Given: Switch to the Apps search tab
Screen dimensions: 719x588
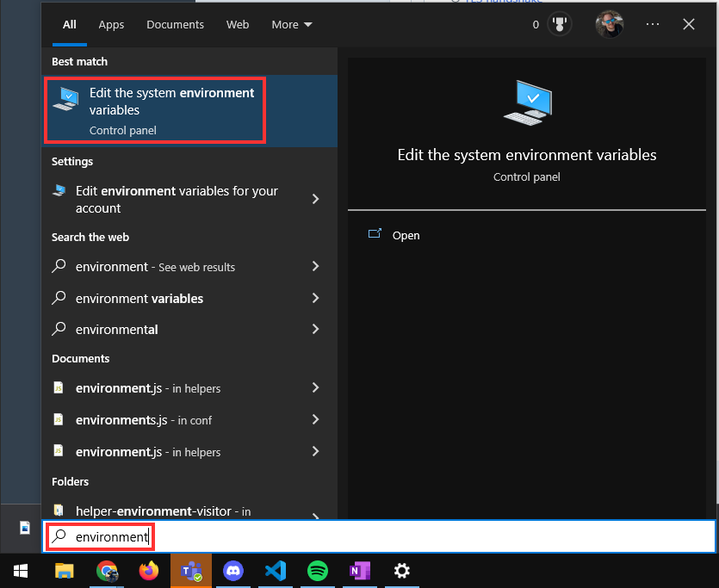Looking at the screenshot, I should click(x=111, y=24).
